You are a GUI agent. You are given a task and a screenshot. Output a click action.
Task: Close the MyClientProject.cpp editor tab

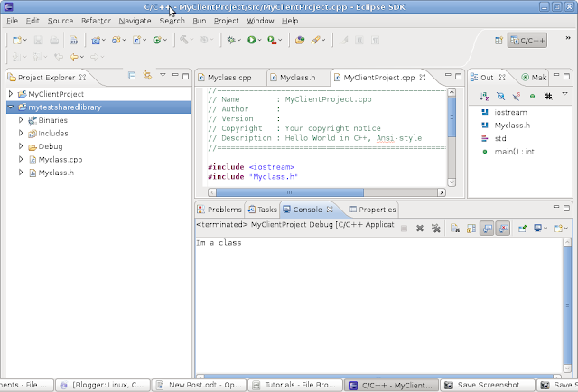[423, 77]
